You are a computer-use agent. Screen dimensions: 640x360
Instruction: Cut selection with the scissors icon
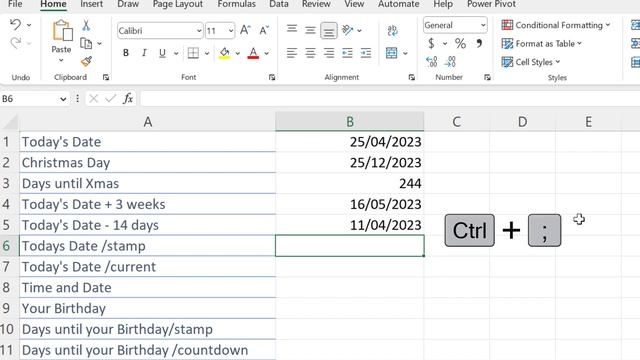pyautogui.click(x=86, y=25)
